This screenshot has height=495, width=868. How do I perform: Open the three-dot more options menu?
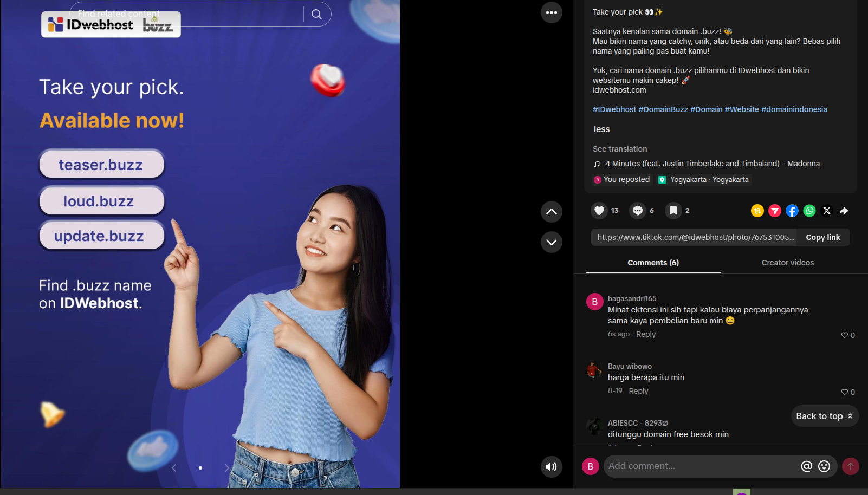coord(552,12)
